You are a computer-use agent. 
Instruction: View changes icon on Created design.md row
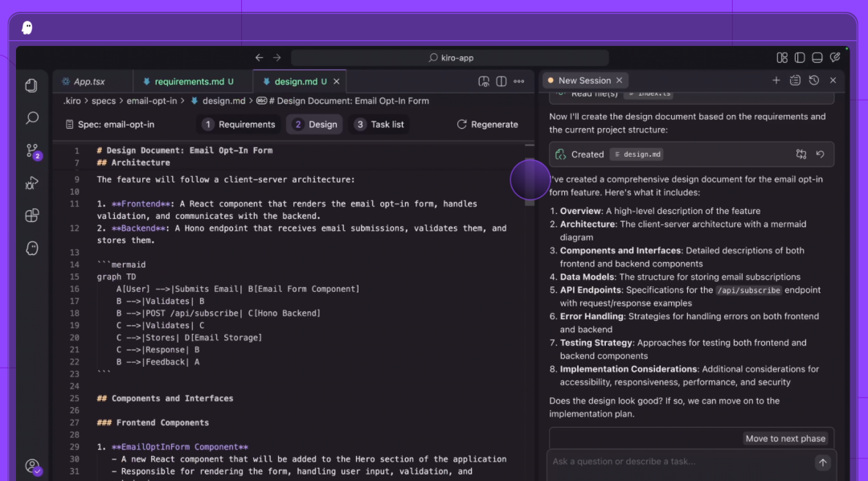[x=801, y=154]
